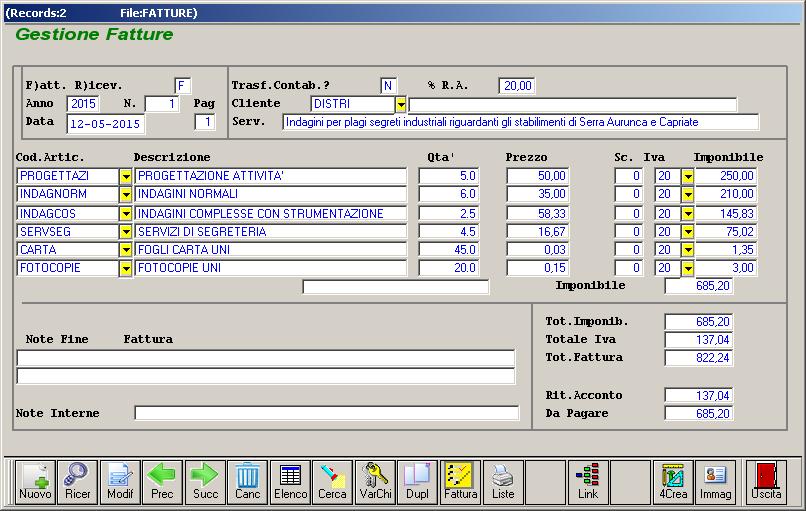
Task: Open article code dropdown for INDAGCOS
Action: (125, 214)
